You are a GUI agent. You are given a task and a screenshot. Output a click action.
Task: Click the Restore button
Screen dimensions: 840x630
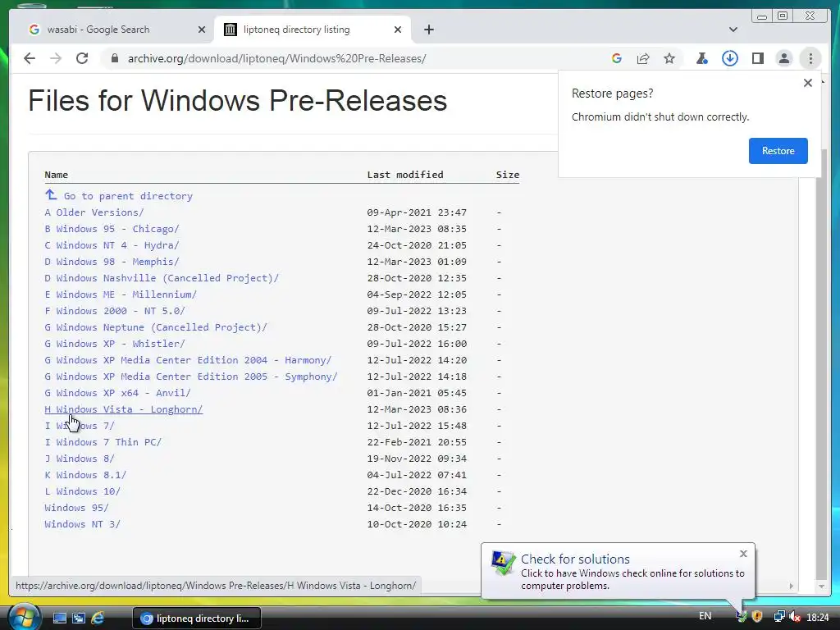point(778,151)
